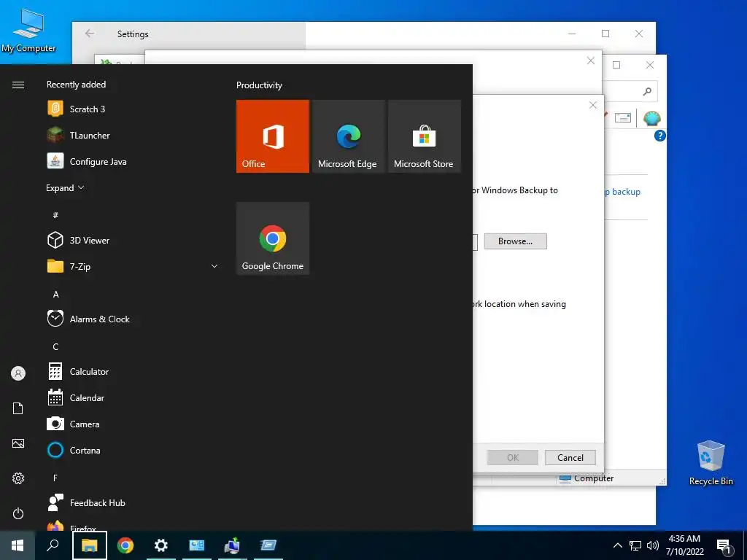Click the letter C section header
Image resolution: width=747 pixels, height=560 pixels.
click(55, 346)
